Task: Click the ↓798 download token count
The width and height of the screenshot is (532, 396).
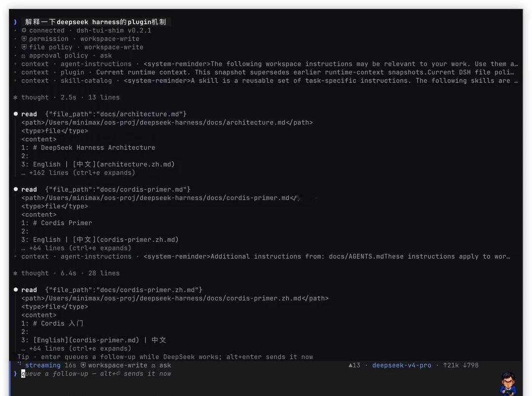Action: [x=470, y=365]
